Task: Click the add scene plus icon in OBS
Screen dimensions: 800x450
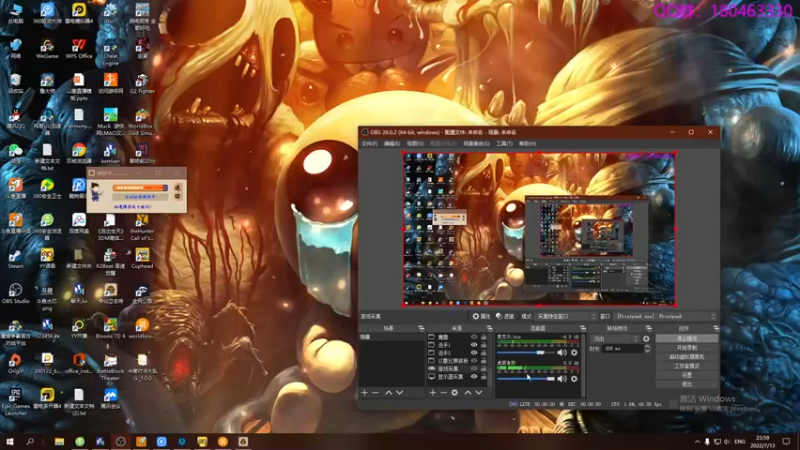Action: point(364,392)
